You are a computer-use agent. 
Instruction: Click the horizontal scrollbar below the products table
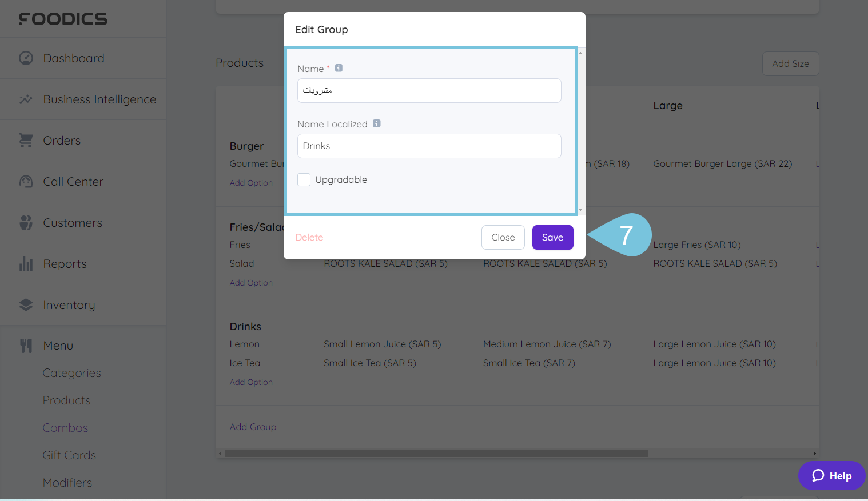(435, 453)
